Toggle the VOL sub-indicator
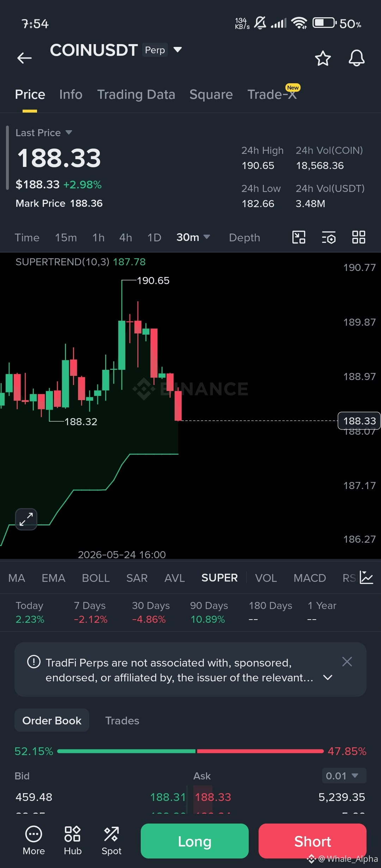The image size is (381, 868). [x=266, y=578]
